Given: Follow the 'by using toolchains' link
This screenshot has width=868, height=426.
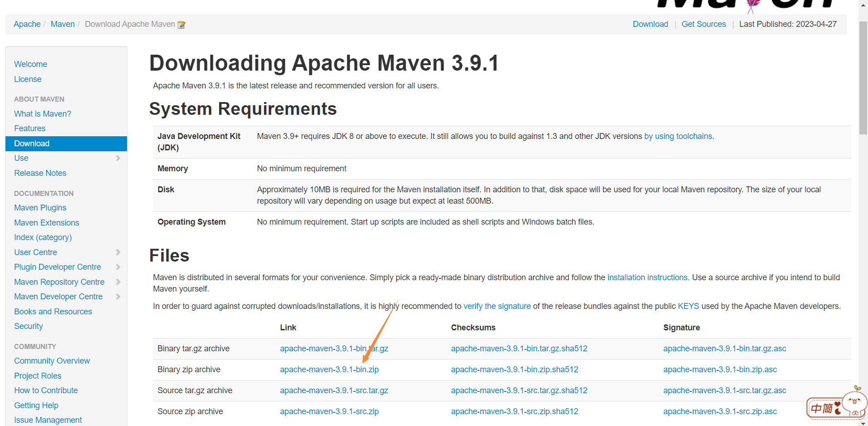Looking at the screenshot, I should (x=678, y=136).
